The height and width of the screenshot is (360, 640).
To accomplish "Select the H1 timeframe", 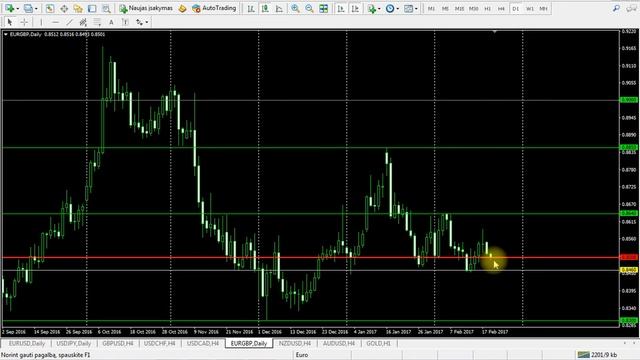I will [x=487, y=8].
